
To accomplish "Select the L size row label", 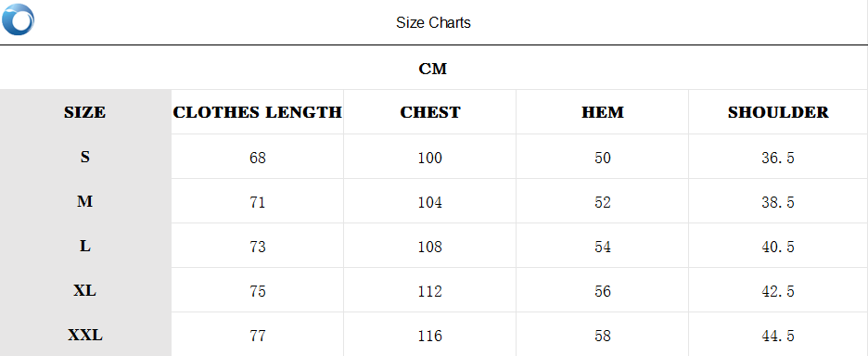I will coord(84,247).
